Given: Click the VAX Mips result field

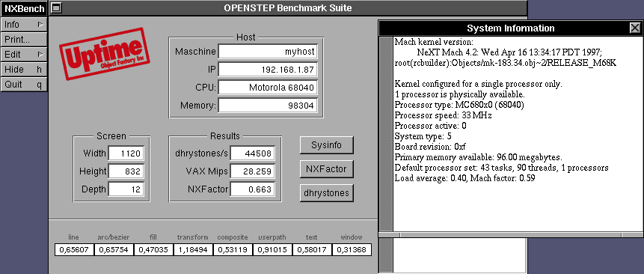Looking at the screenshot, I should pyautogui.click(x=252, y=171).
